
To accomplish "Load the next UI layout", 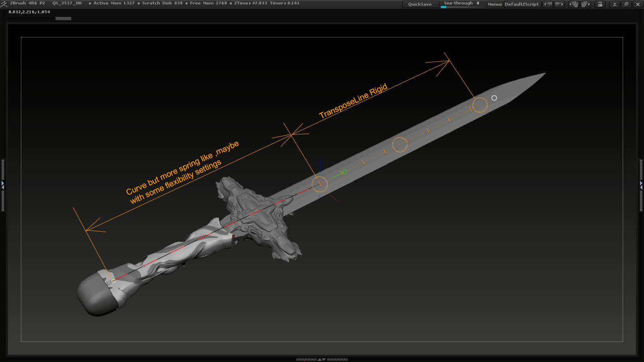I will (x=586, y=4).
